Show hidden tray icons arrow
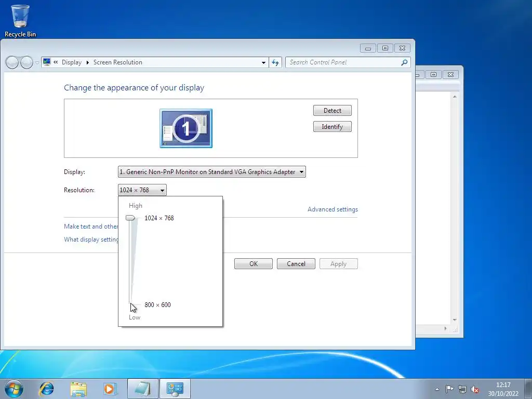Screen dimensions: 532x399 click(x=437, y=389)
